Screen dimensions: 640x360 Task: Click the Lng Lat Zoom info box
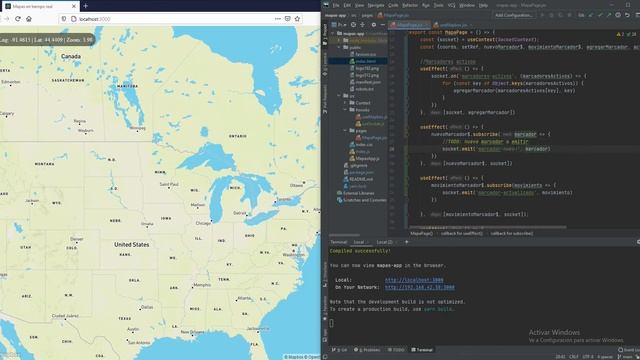tap(47, 40)
